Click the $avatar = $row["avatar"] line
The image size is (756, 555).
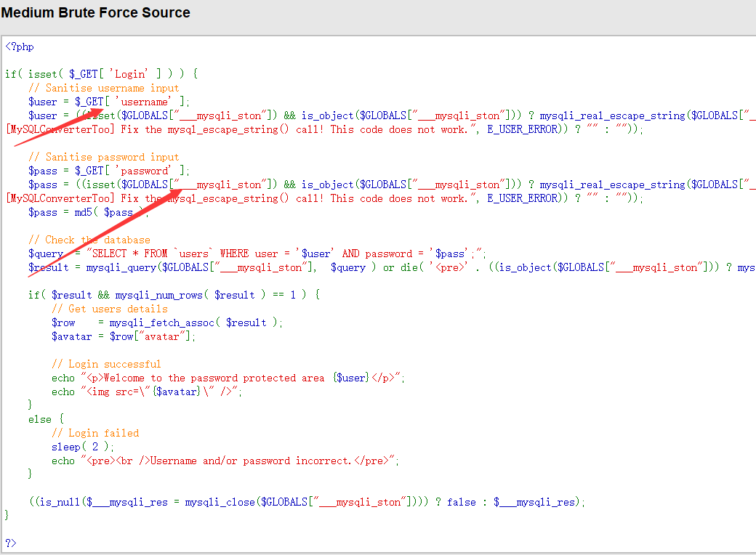[124, 336]
